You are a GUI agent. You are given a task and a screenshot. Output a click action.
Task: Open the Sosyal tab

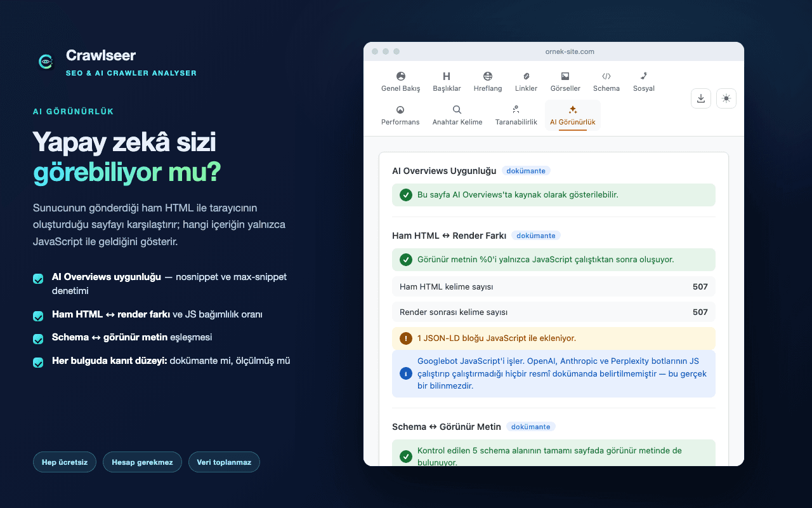pos(644,82)
